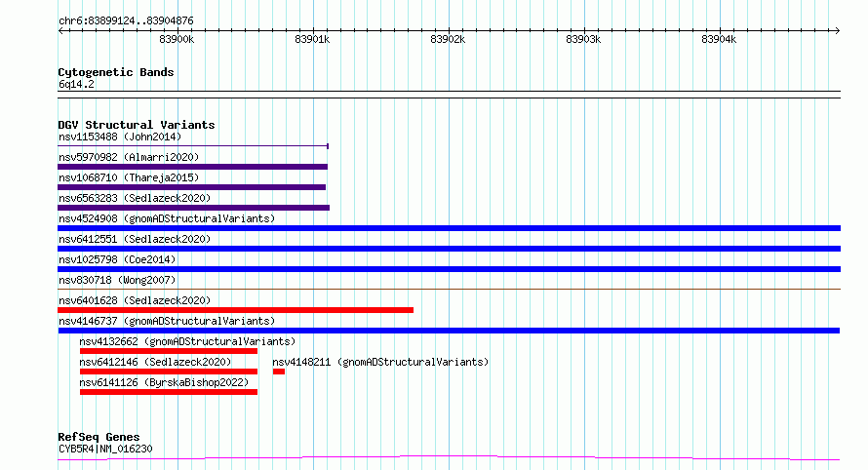The image size is (868, 470).
Task: Click the thin brown nsv830718 variant line
Action: pyautogui.click(x=449, y=289)
